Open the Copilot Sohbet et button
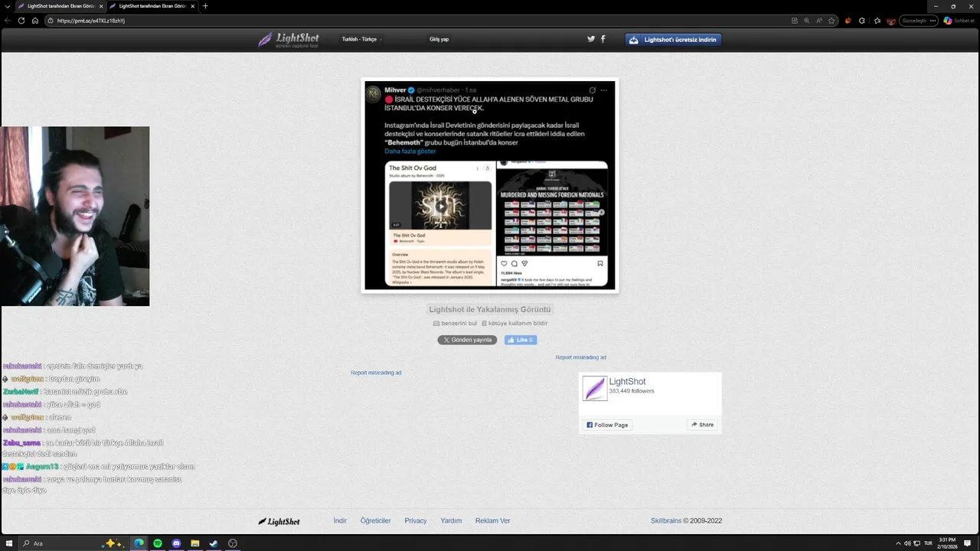This screenshot has width=980, height=551. point(959,21)
